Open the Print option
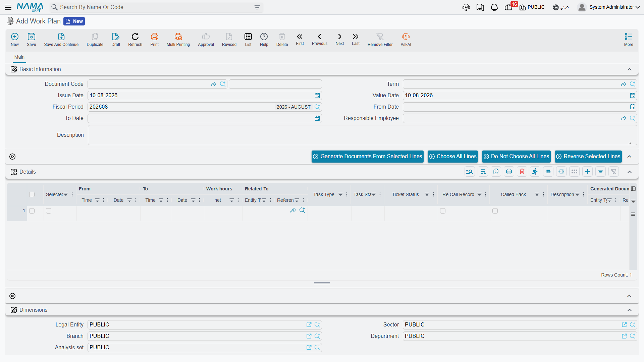The width and height of the screenshot is (644, 362). pyautogui.click(x=155, y=39)
